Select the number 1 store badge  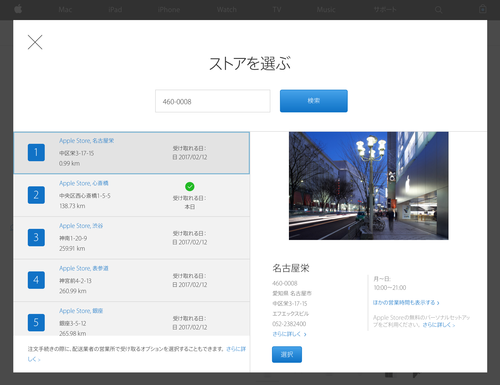[x=36, y=152]
